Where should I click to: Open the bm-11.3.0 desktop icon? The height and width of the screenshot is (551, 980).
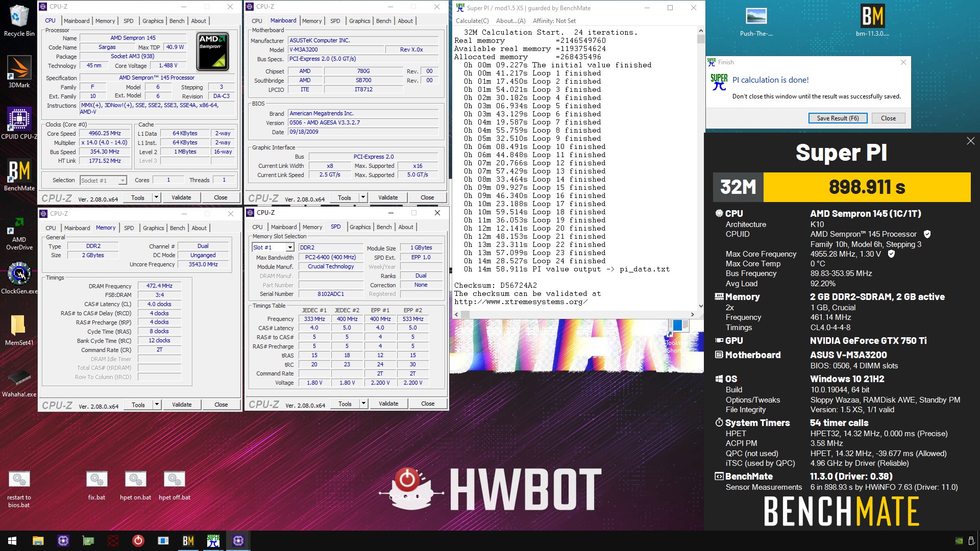point(872,21)
